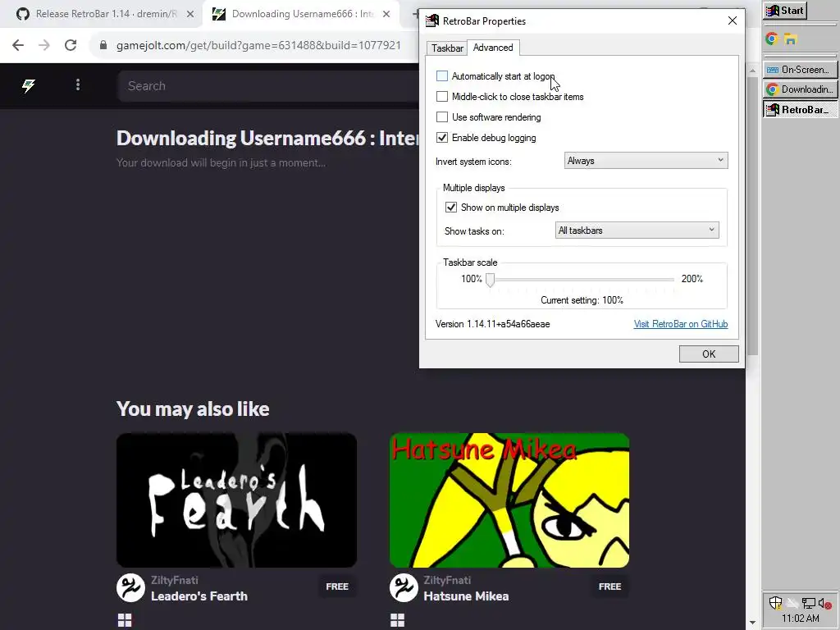Click the ZiltyFnati name above Leadero's Fearth
This screenshot has height=630, width=840.
pos(175,580)
